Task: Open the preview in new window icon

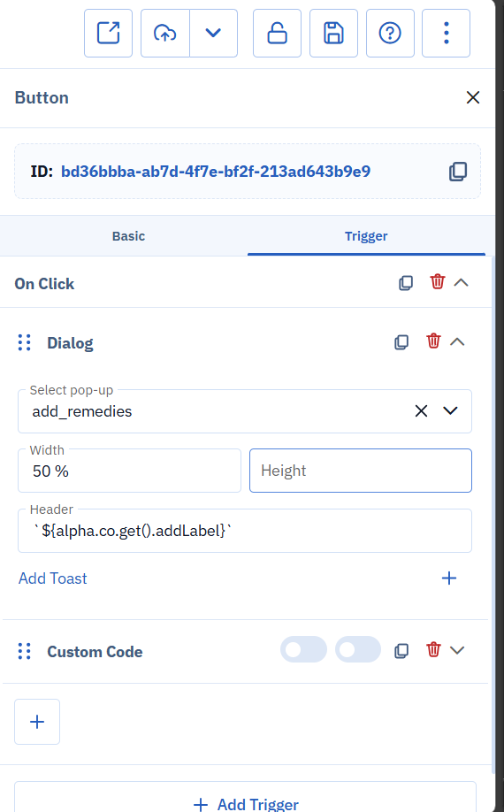Action: click(x=108, y=33)
